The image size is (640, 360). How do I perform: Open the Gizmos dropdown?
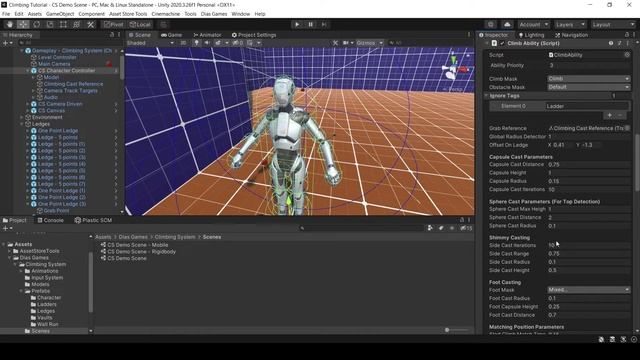click(369, 43)
